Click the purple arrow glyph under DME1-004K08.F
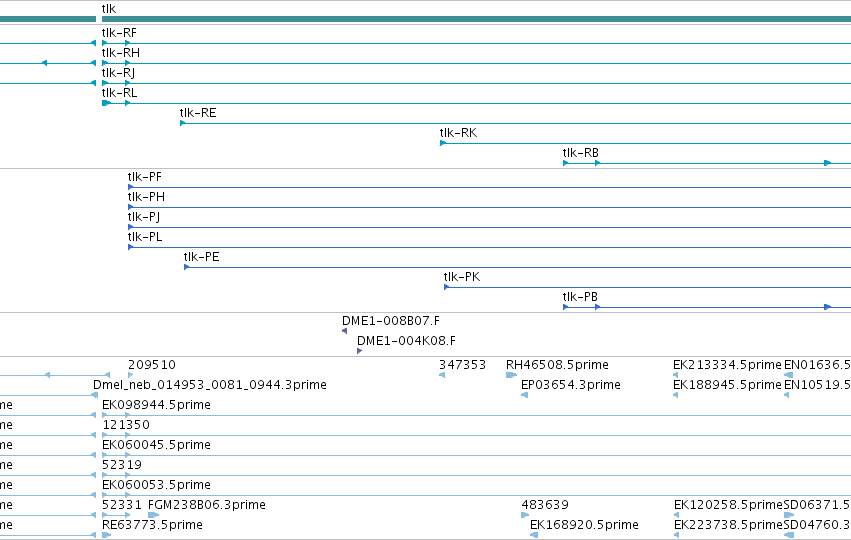 (x=359, y=351)
